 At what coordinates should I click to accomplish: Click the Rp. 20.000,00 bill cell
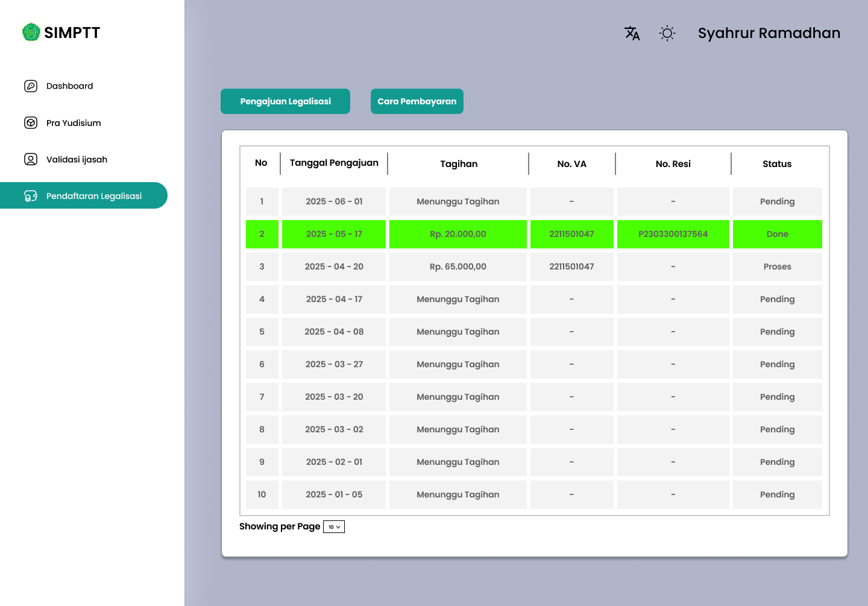click(x=458, y=234)
